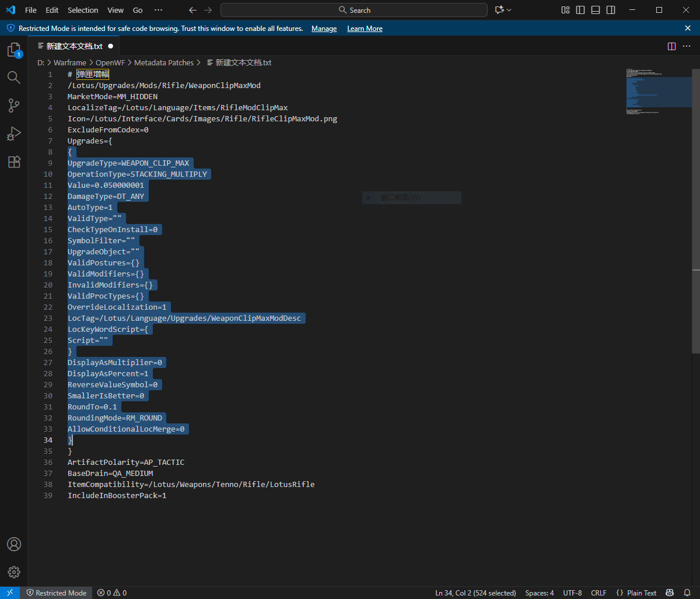Select the 新建文本文档.txt editor tab
Viewport: 700px width, 599px height.
pyautogui.click(x=74, y=46)
